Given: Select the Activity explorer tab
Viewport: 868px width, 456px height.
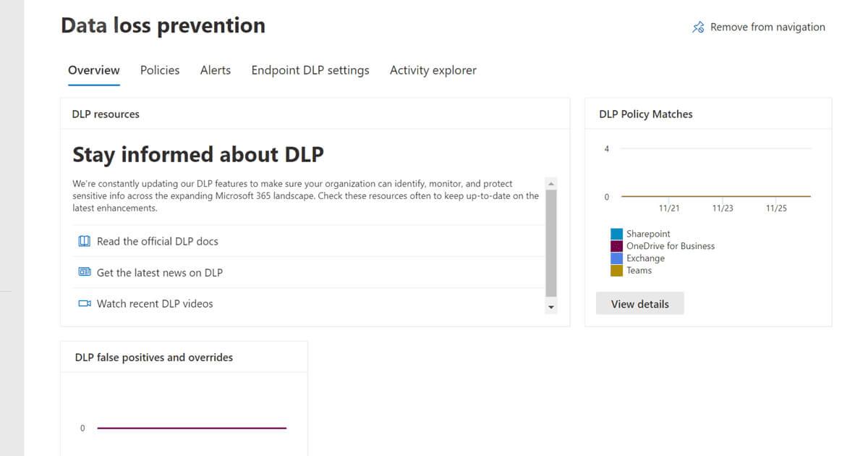Looking at the screenshot, I should point(433,70).
